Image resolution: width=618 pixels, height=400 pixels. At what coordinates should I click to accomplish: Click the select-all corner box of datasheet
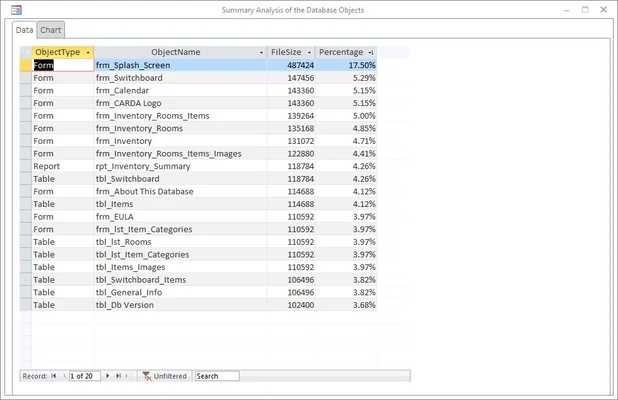(26, 51)
